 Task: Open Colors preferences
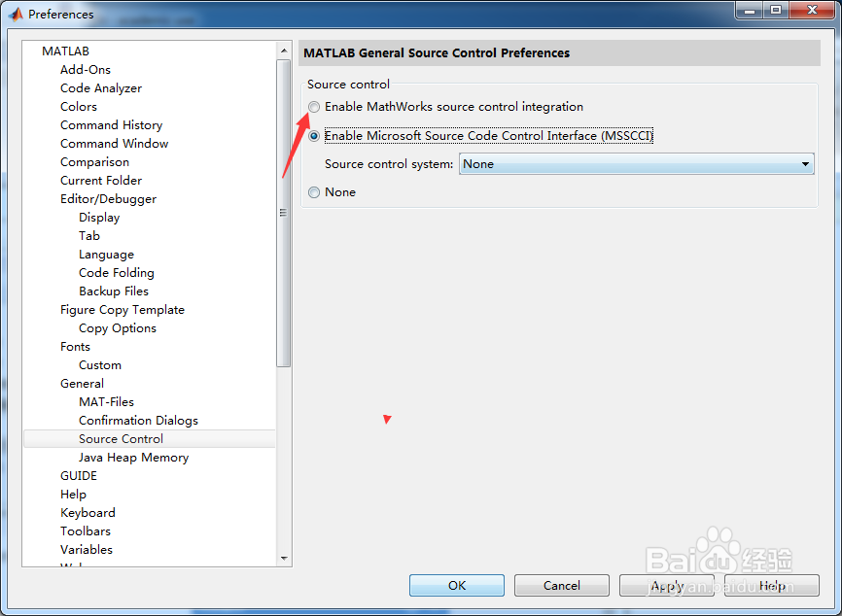(x=79, y=106)
